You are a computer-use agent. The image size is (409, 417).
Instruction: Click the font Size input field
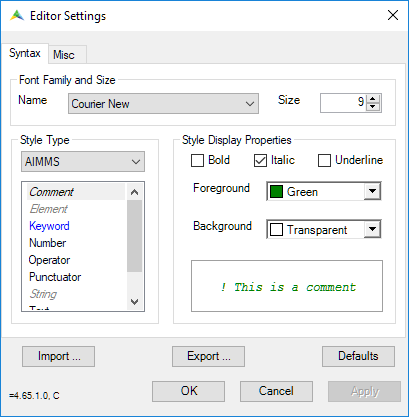(x=343, y=103)
